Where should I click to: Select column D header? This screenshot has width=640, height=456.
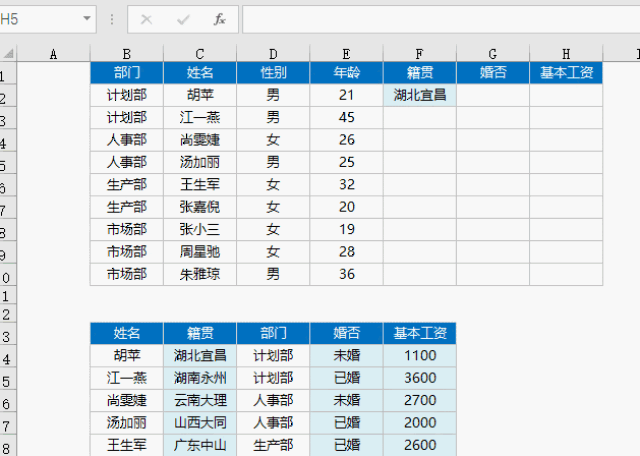pos(273,53)
